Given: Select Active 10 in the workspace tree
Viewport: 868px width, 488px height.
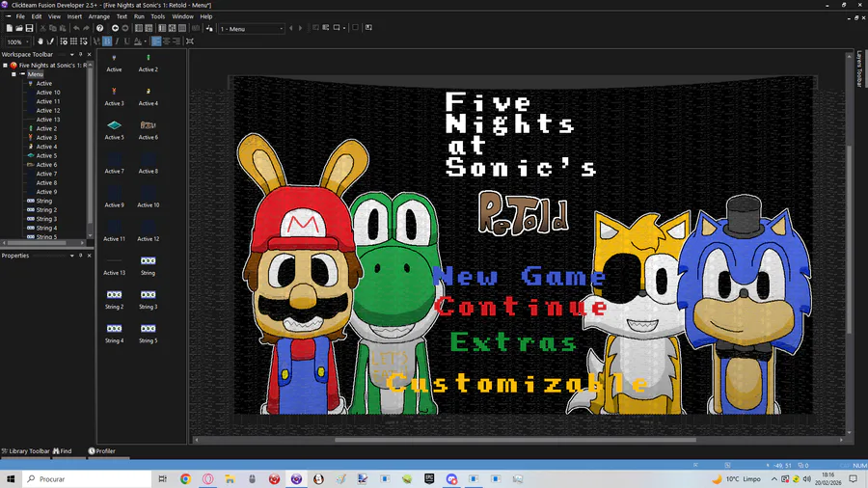Looking at the screenshot, I should point(48,93).
